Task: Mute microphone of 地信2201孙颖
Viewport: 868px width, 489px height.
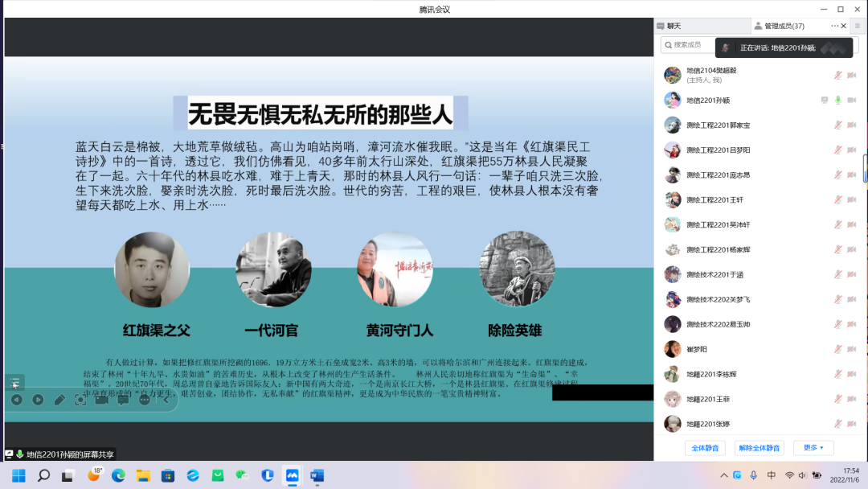Action: coord(838,101)
